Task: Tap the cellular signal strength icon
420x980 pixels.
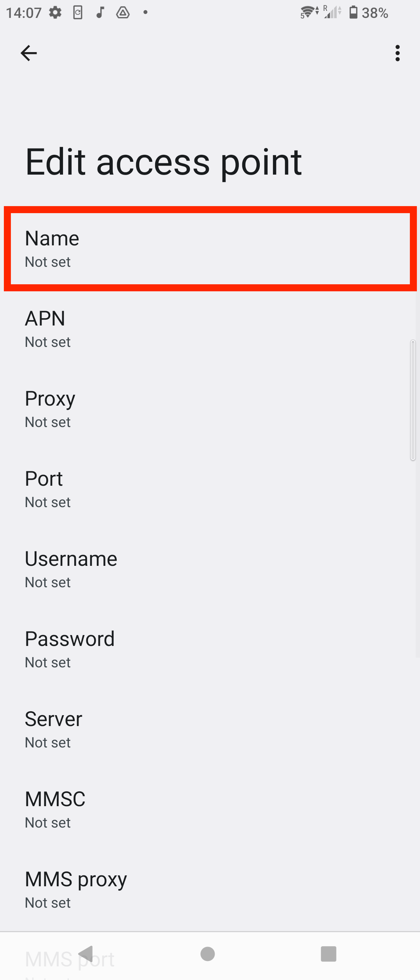Action: [x=330, y=12]
